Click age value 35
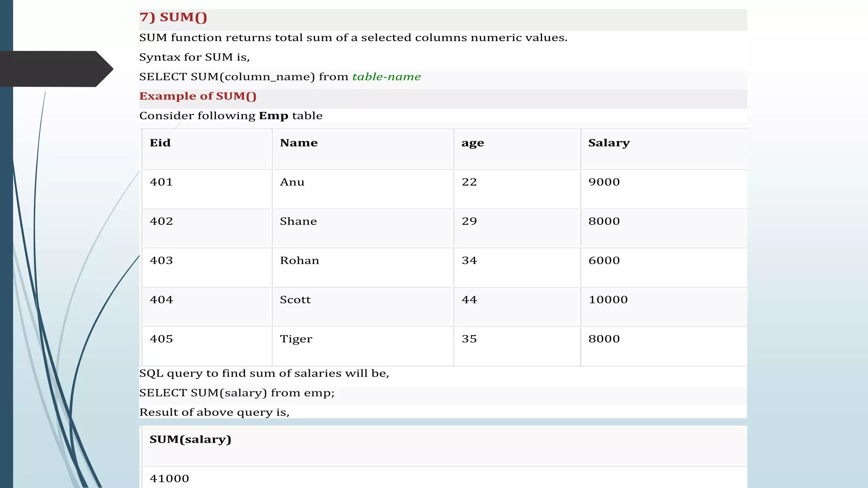 point(469,339)
